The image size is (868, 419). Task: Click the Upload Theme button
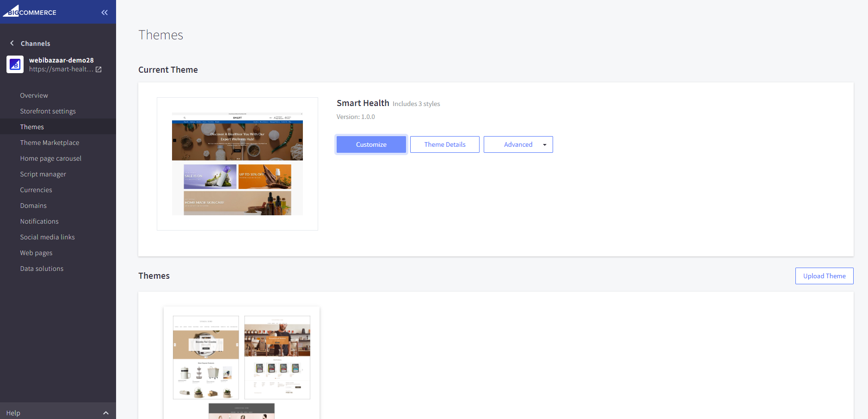click(824, 276)
